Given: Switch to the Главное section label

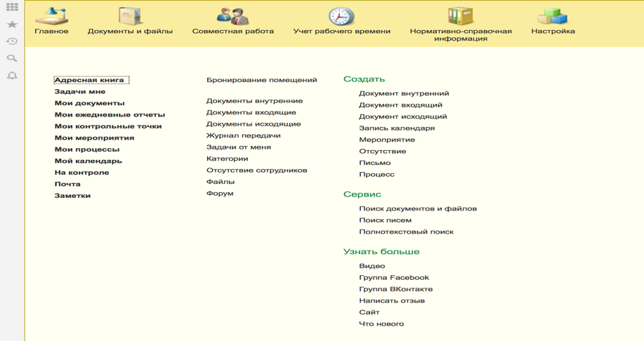Looking at the screenshot, I should point(51,31).
